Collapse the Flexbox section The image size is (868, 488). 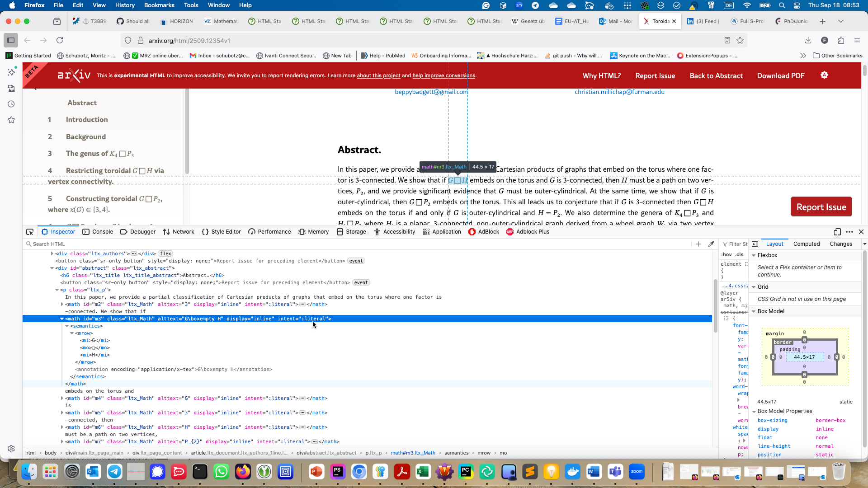tap(754, 255)
